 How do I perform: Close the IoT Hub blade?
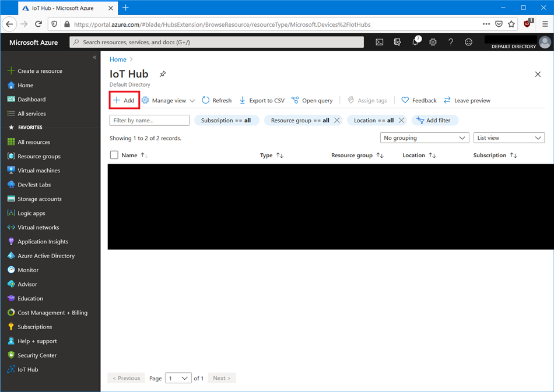[538, 74]
